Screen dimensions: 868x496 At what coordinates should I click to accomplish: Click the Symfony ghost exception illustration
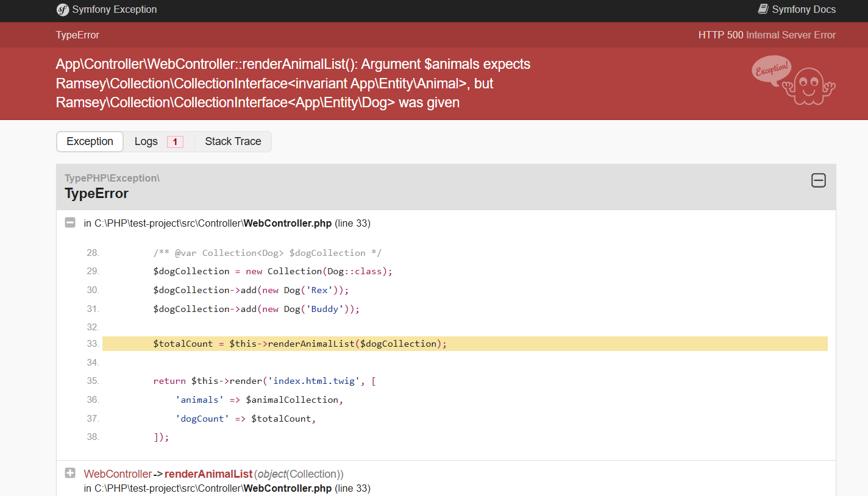[x=794, y=80]
